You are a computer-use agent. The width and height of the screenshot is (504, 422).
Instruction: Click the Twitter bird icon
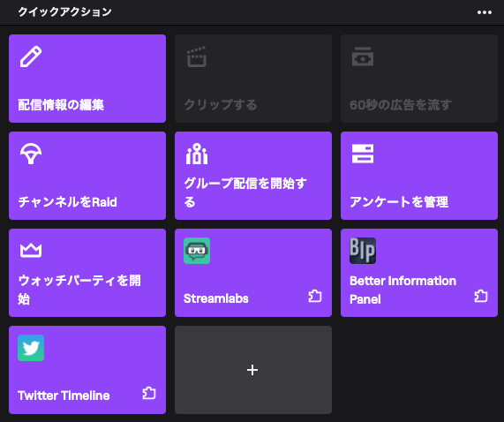(x=31, y=348)
